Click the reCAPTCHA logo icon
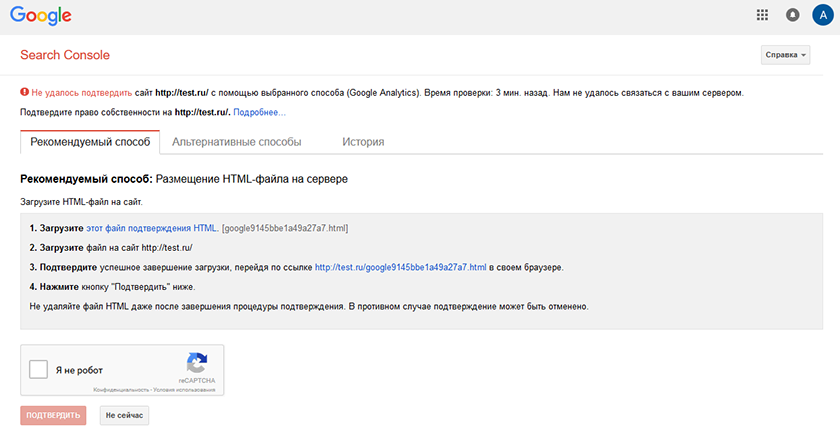 coord(197,363)
